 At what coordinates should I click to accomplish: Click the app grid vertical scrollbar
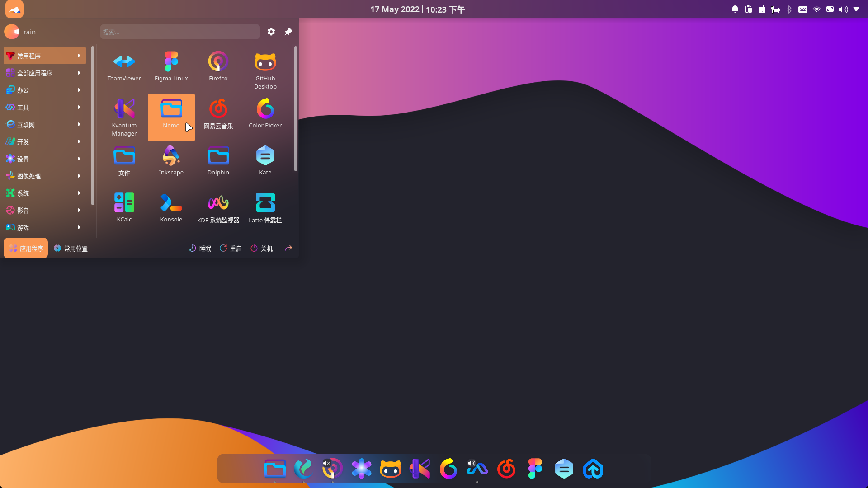tap(296, 108)
